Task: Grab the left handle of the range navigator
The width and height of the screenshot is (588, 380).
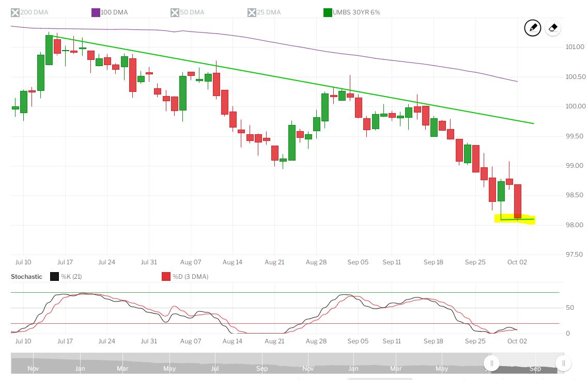Action: [x=491, y=363]
